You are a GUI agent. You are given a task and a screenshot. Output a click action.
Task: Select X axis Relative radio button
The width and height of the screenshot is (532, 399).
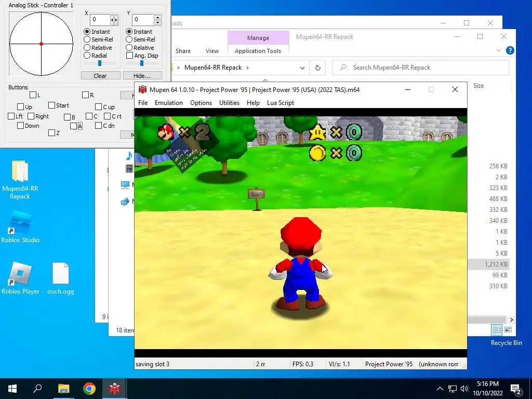coord(87,48)
